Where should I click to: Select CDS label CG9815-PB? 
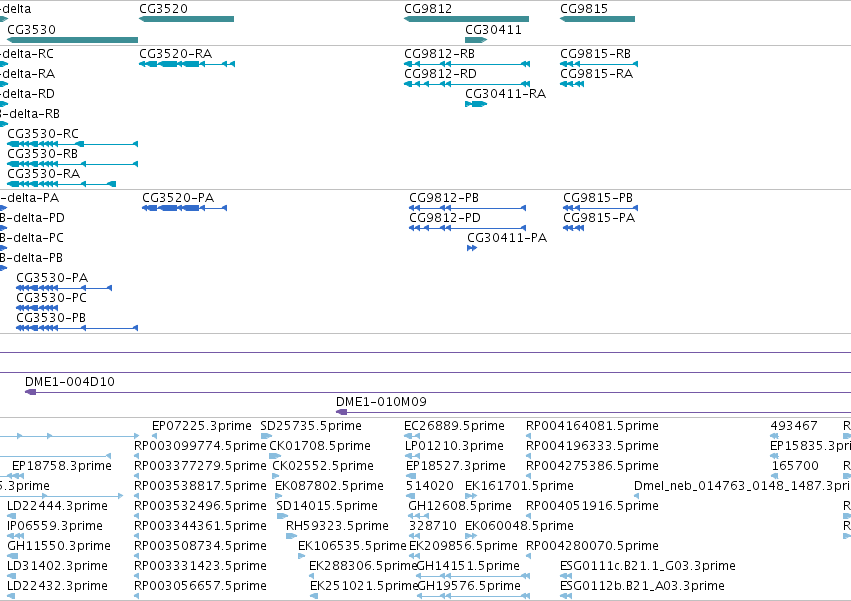click(598, 198)
